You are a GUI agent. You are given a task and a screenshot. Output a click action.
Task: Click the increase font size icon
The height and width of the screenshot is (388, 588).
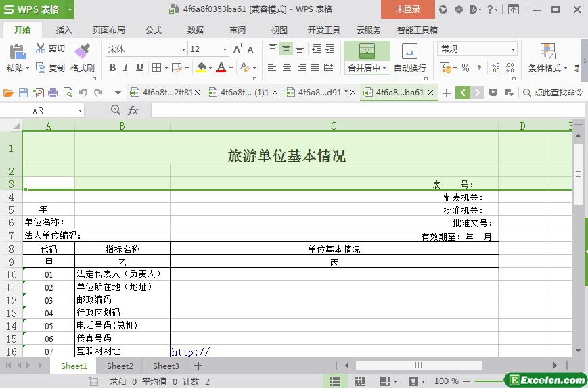(x=238, y=49)
